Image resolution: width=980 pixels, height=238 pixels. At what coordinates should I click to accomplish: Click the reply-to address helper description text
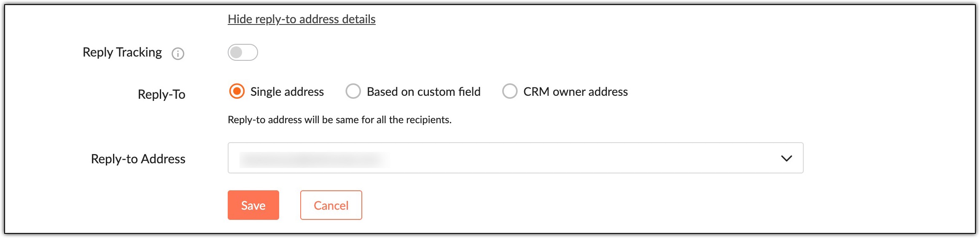click(x=339, y=120)
